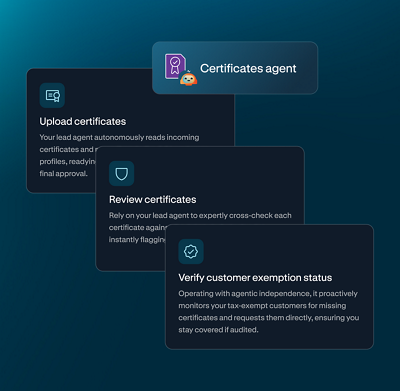Click text "Your lead agent autonomously reads incoming"
This screenshot has width=400, height=391.
119,137
